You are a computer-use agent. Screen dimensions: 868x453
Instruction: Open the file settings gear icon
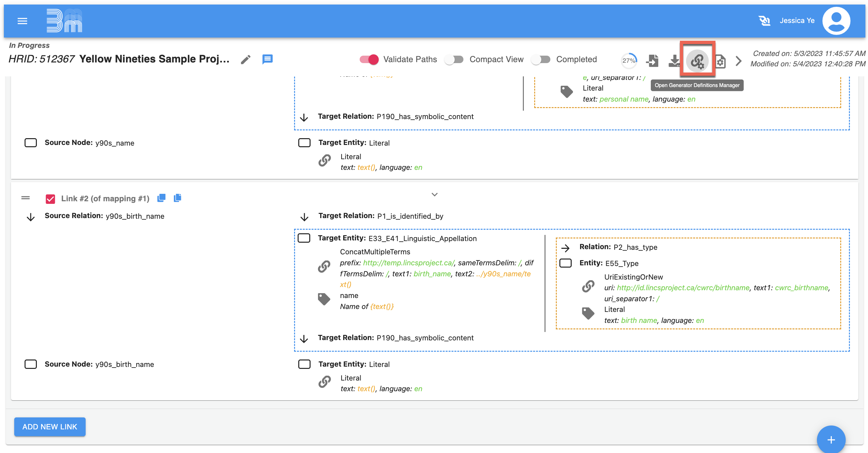720,61
